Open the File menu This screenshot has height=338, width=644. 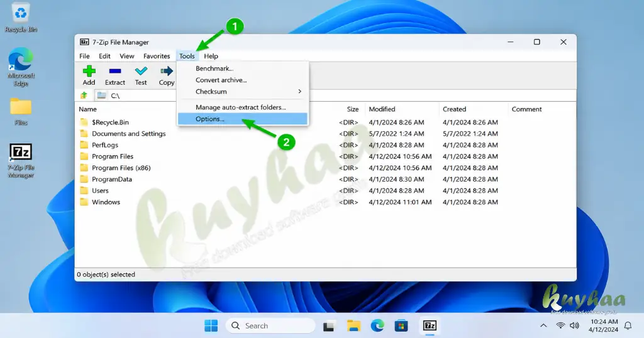click(x=84, y=56)
